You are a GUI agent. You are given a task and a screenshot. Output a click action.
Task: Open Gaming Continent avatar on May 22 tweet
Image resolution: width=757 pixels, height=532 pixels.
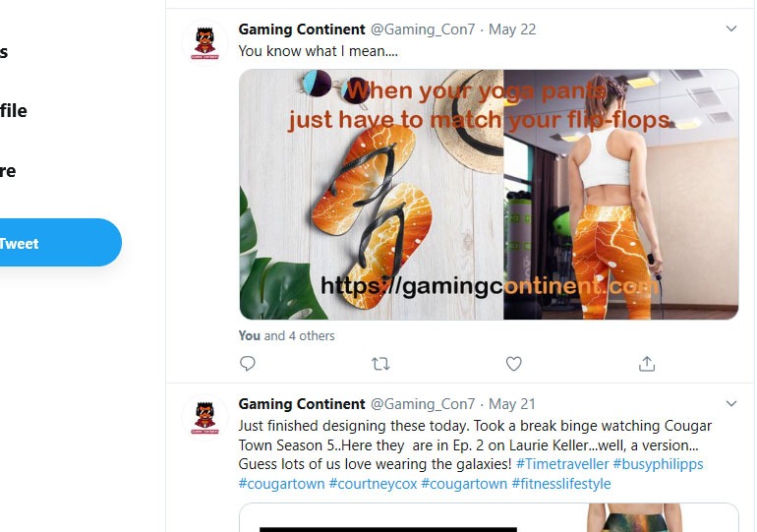(x=204, y=42)
